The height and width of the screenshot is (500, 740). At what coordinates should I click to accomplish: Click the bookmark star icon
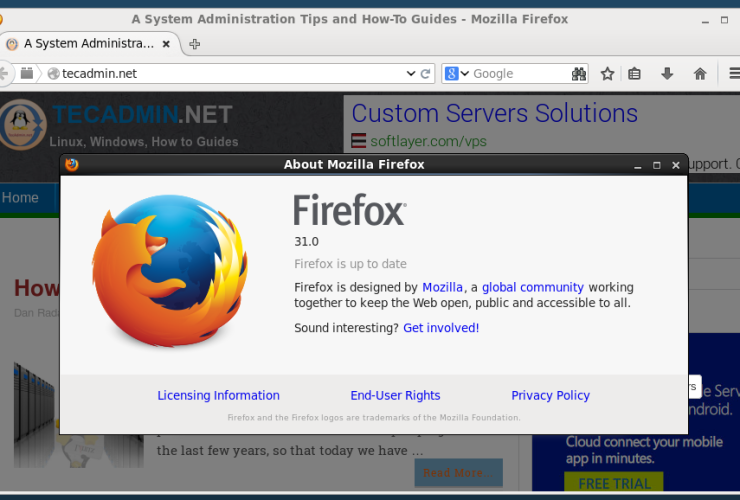pos(607,74)
